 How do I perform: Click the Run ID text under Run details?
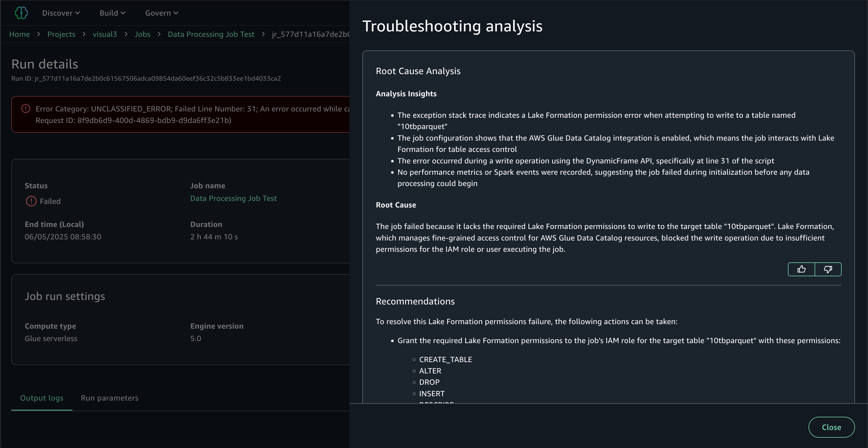pyautogui.click(x=146, y=78)
